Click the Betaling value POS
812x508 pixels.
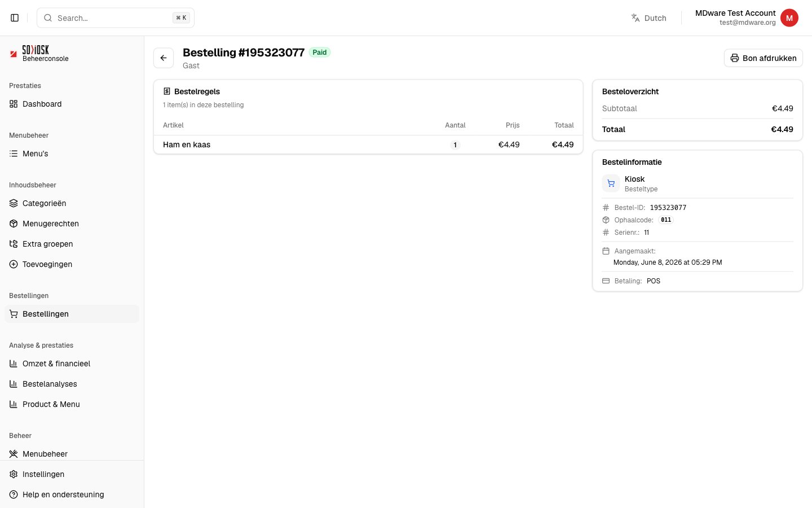[x=654, y=281]
